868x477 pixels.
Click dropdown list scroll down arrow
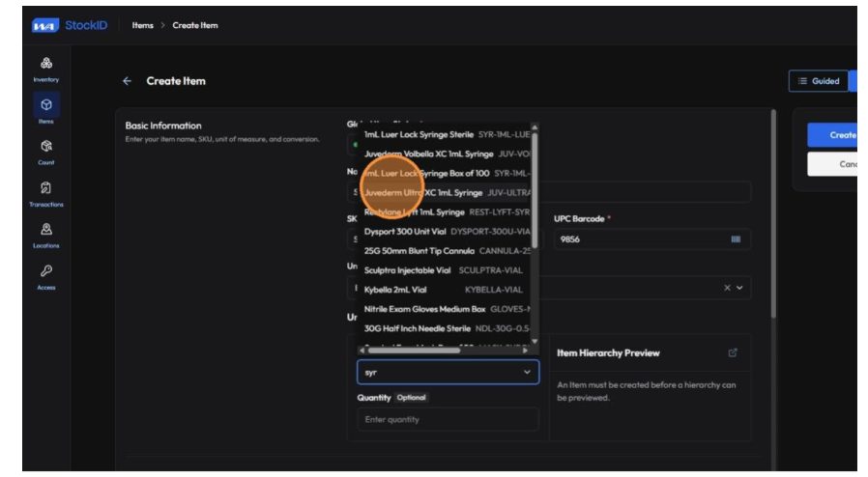(535, 341)
